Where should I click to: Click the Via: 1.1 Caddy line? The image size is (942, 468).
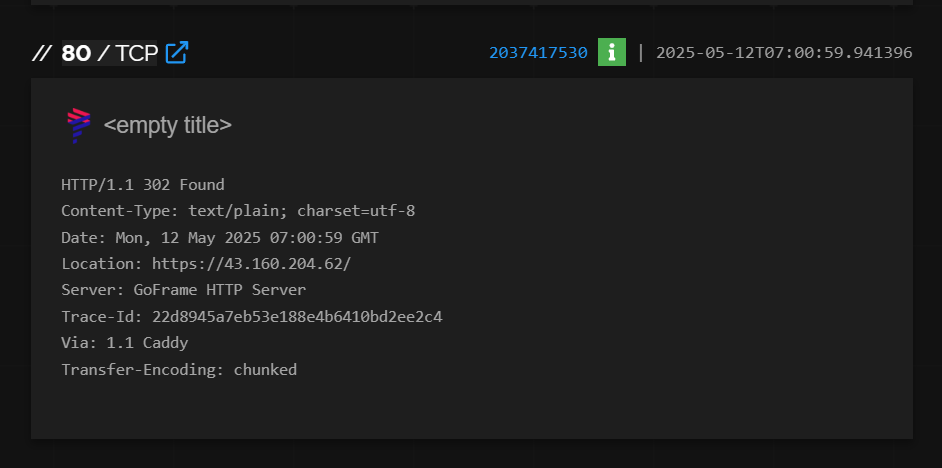click(125, 343)
